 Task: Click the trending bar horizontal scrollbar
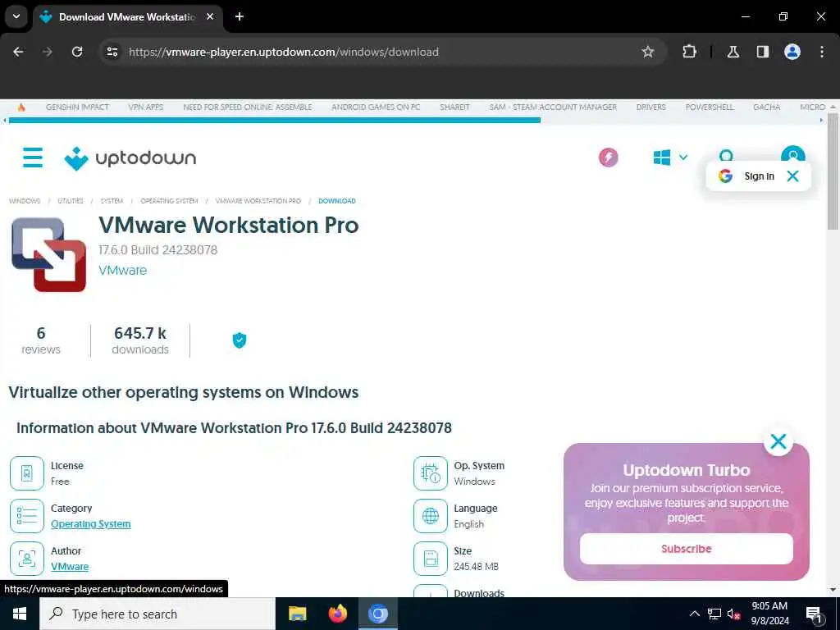275,121
